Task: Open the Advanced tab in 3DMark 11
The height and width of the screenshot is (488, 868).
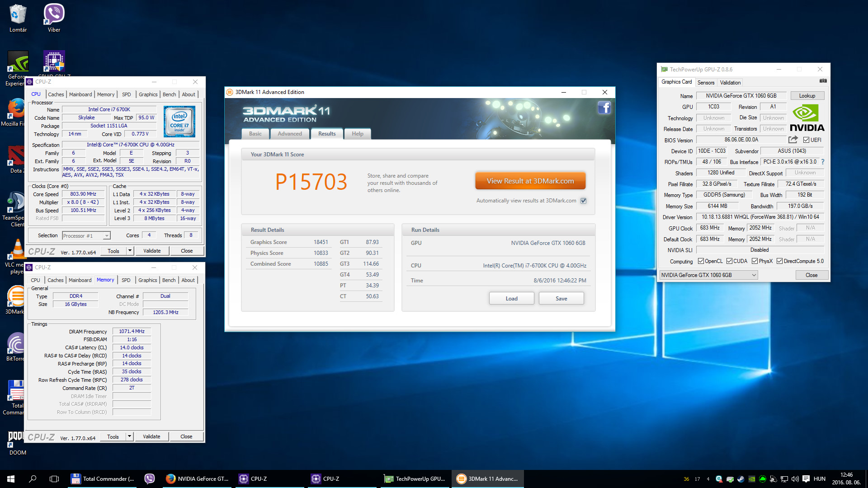Action: [x=290, y=134]
